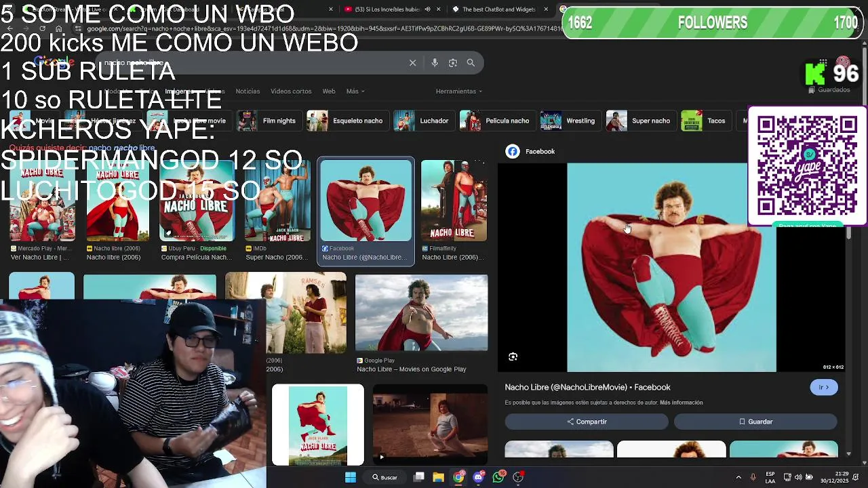Click the Guardar save button
The width and height of the screenshot is (868, 488).
[755, 422]
